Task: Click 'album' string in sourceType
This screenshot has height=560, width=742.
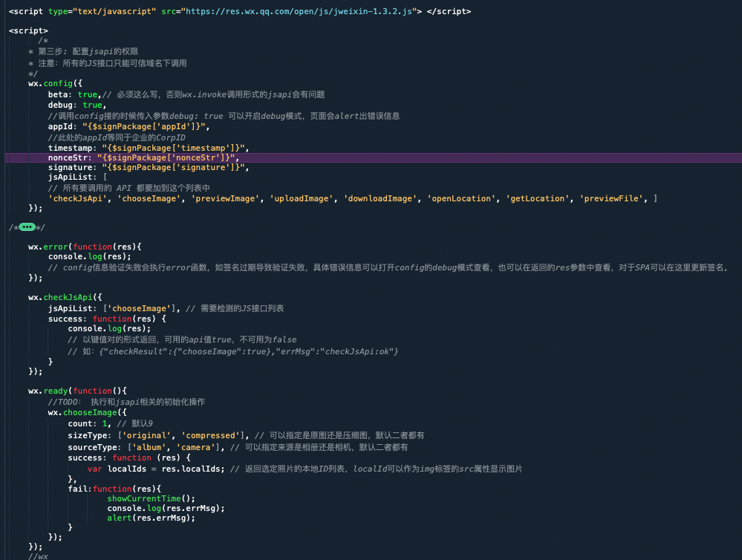Action: click(x=149, y=447)
